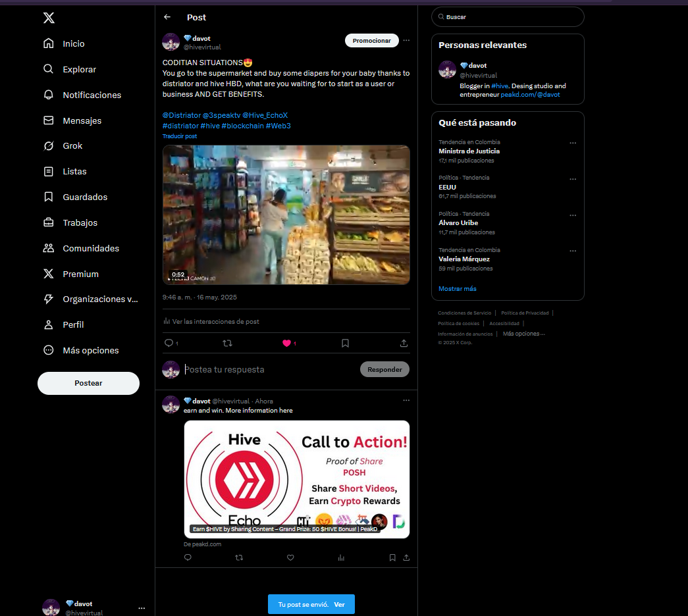688x616 pixels.
Task: Click the Guardados bookmark icon in sidebar
Action: coord(49,197)
